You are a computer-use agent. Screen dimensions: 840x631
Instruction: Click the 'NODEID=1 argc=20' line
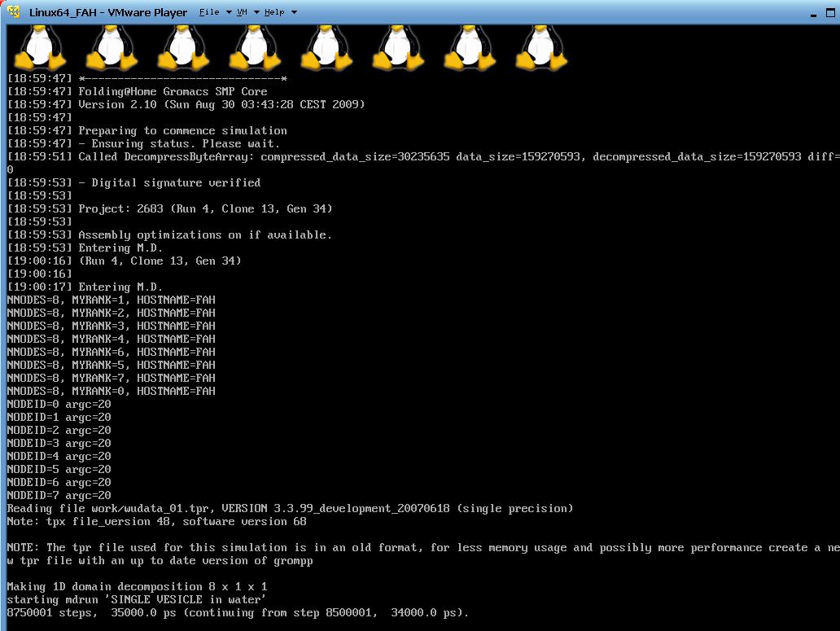[59, 417]
